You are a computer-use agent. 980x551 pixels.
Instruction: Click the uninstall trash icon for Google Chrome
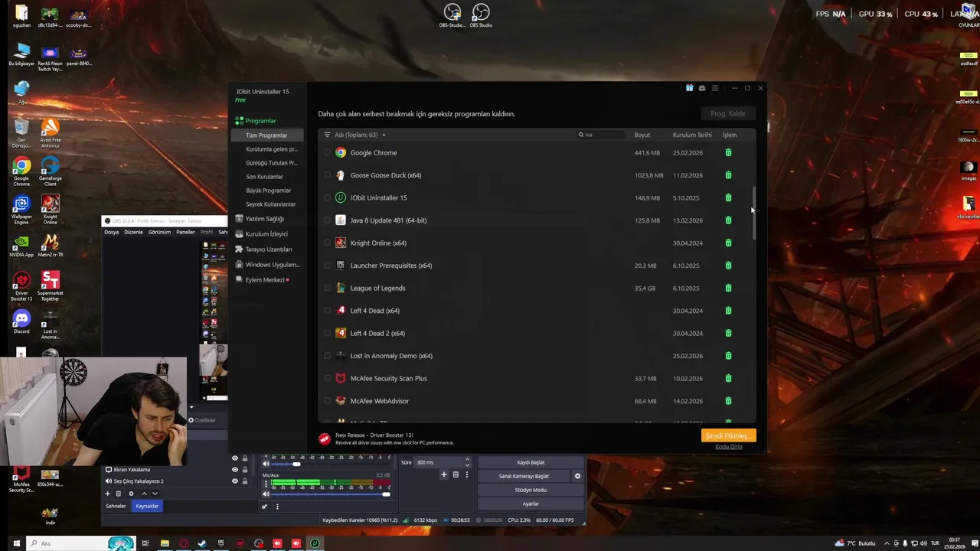click(728, 153)
